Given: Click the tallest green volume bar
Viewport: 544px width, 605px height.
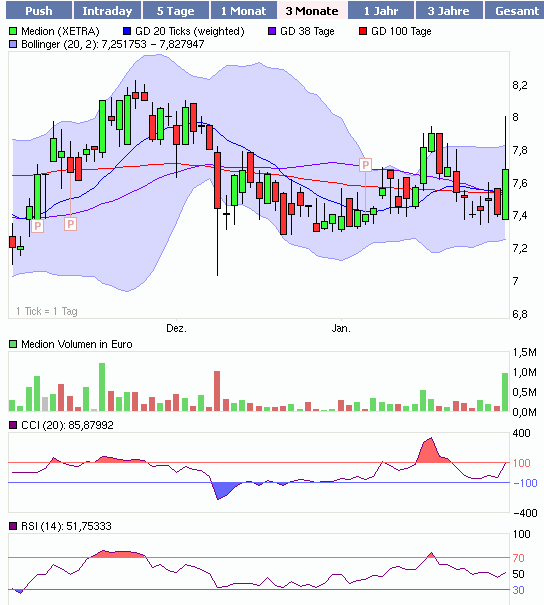Looking at the screenshot, I should point(102,387).
